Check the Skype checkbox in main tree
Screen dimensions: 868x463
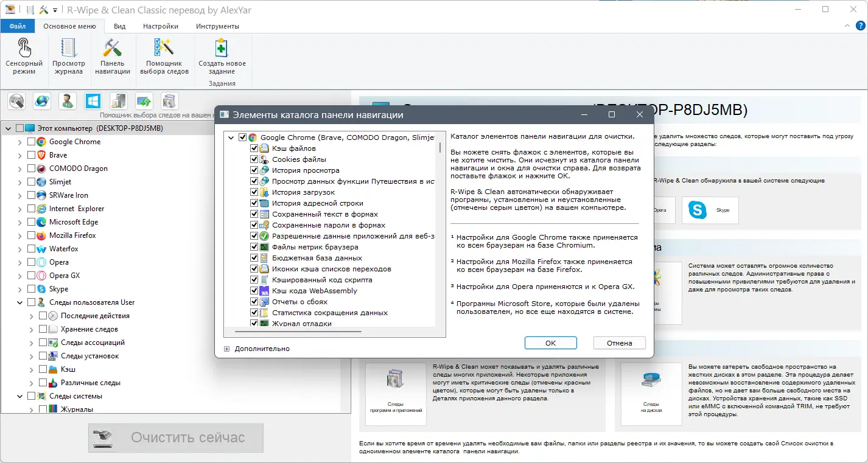[x=31, y=289]
